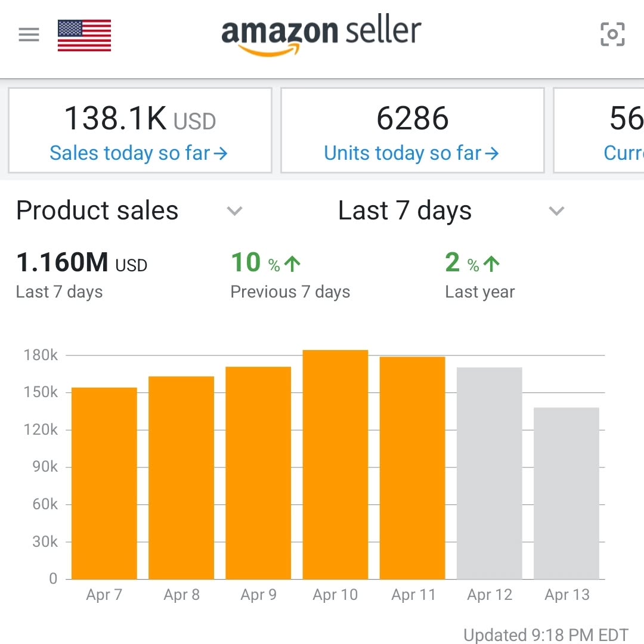This screenshot has height=644, width=644.
Task: Expand the Last 7 days range dropdown
Action: [556, 210]
